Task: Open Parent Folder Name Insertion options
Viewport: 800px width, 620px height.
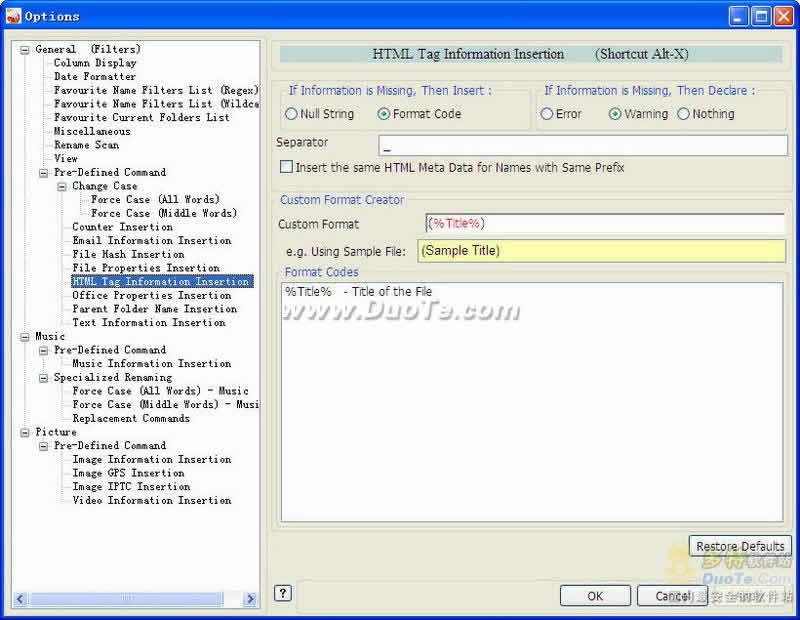Action: pos(155,309)
